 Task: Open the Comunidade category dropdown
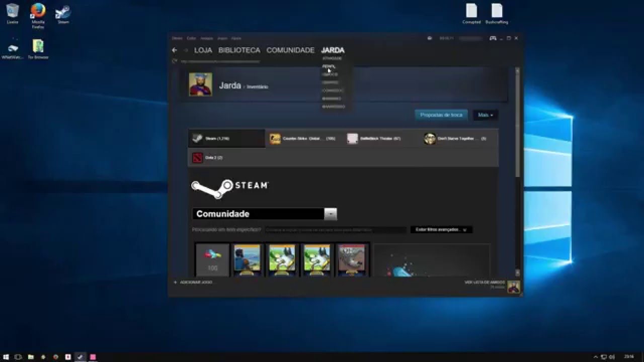[x=265, y=214]
